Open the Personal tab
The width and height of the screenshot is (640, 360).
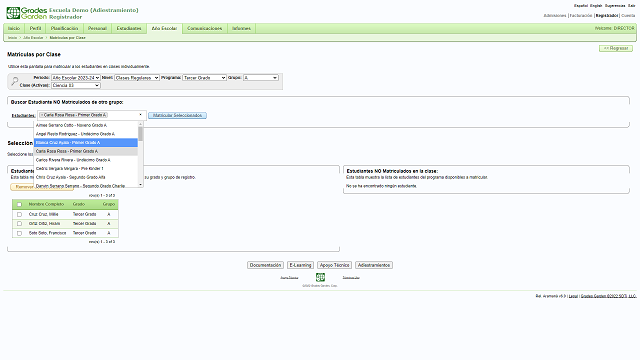(x=97, y=28)
